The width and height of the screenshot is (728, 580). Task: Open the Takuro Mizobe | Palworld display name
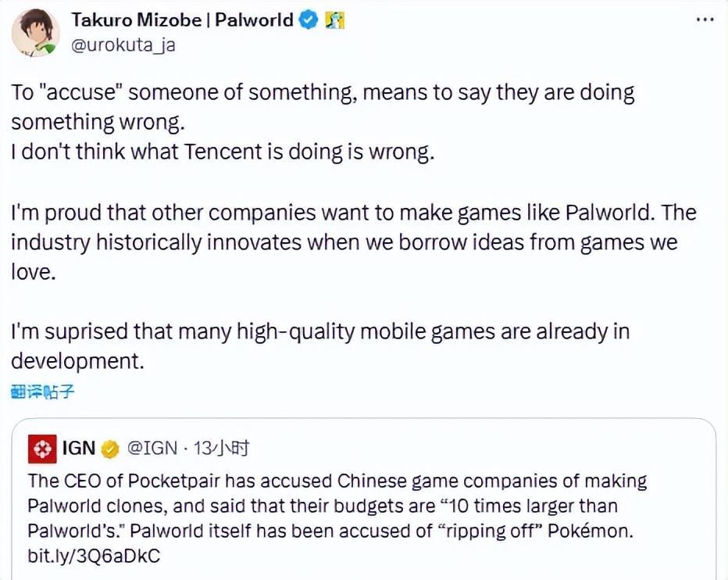coord(183,20)
